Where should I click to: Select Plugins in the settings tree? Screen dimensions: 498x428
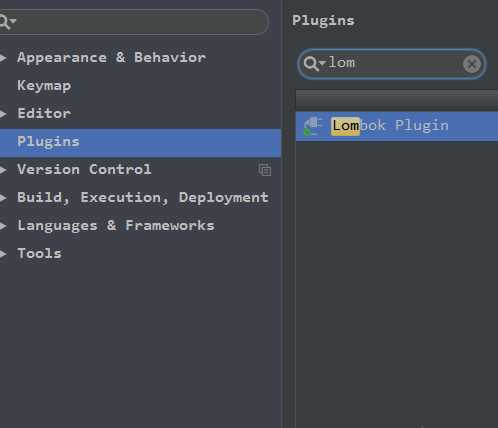[140, 143]
